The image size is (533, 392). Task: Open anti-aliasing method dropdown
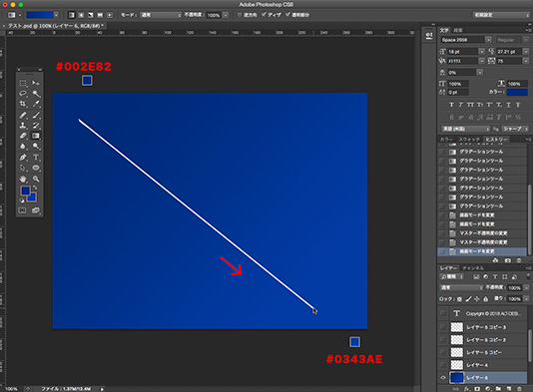pos(515,129)
